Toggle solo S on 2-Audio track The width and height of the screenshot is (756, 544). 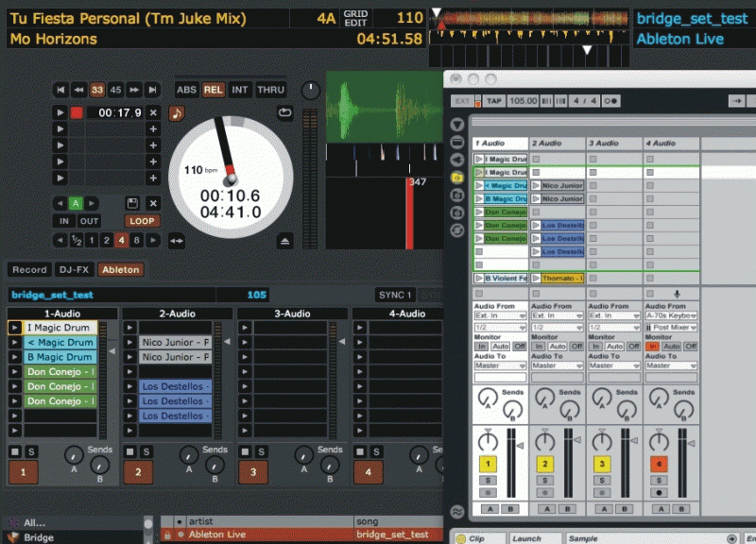[146, 451]
